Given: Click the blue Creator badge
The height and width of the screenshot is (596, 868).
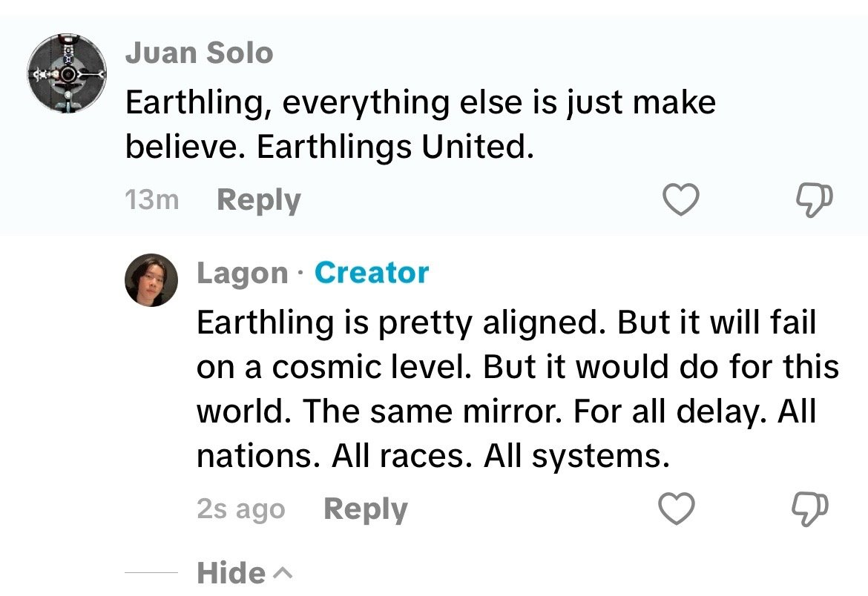Looking at the screenshot, I should [x=372, y=273].
